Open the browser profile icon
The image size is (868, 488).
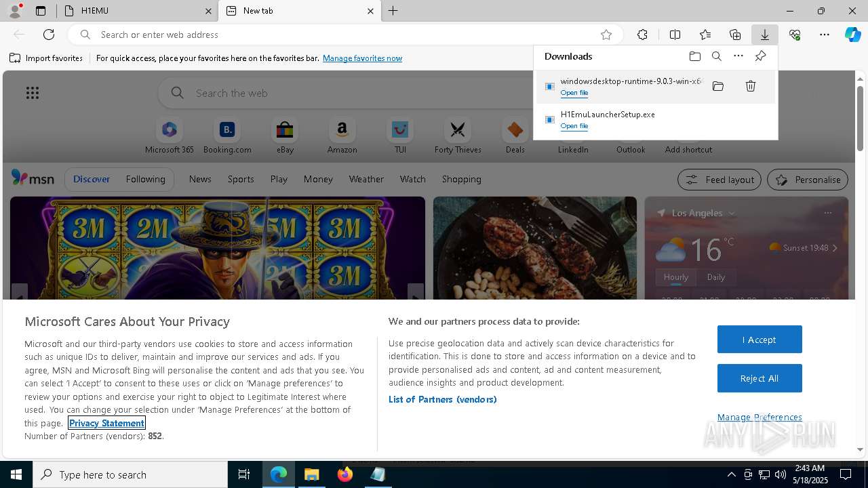14,11
